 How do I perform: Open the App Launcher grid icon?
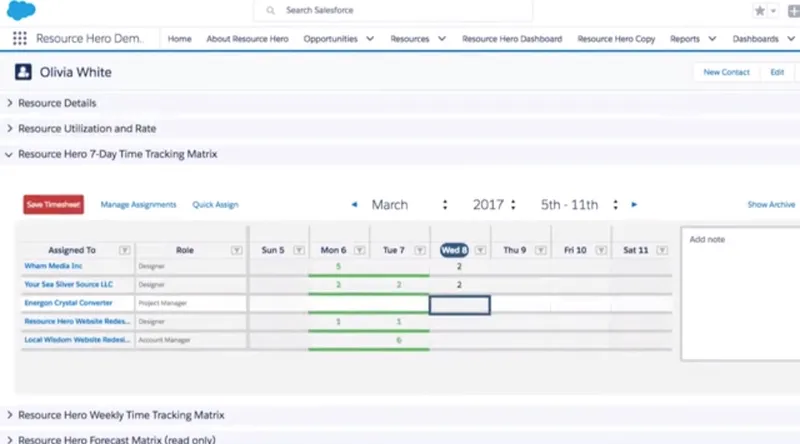coord(19,39)
